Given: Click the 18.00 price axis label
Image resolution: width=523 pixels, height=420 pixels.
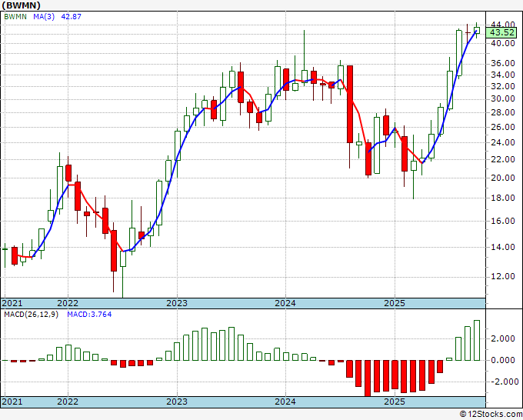Looking at the screenshot, I should (502, 198).
